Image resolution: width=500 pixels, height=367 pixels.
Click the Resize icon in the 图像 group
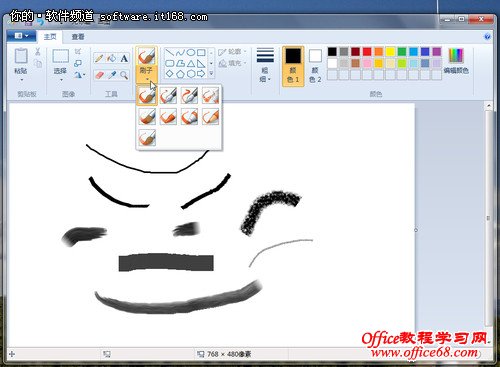click(78, 63)
